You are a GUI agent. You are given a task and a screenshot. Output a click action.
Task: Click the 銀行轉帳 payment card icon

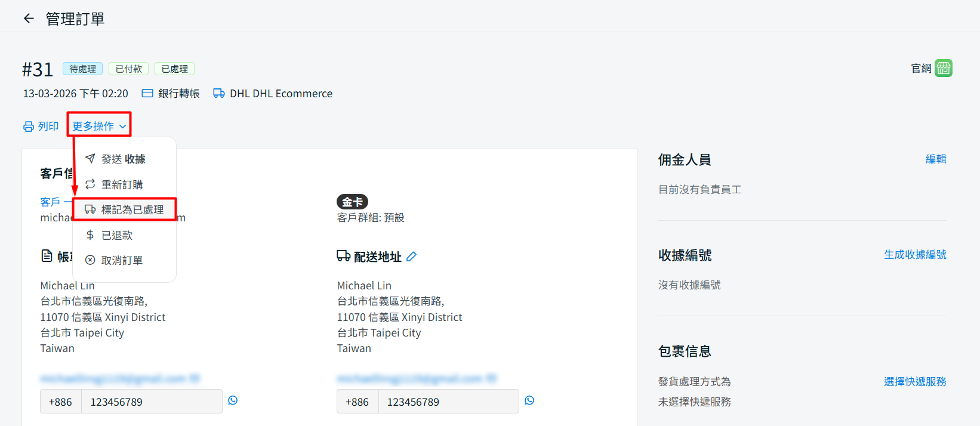pyautogui.click(x=147, y=94)
